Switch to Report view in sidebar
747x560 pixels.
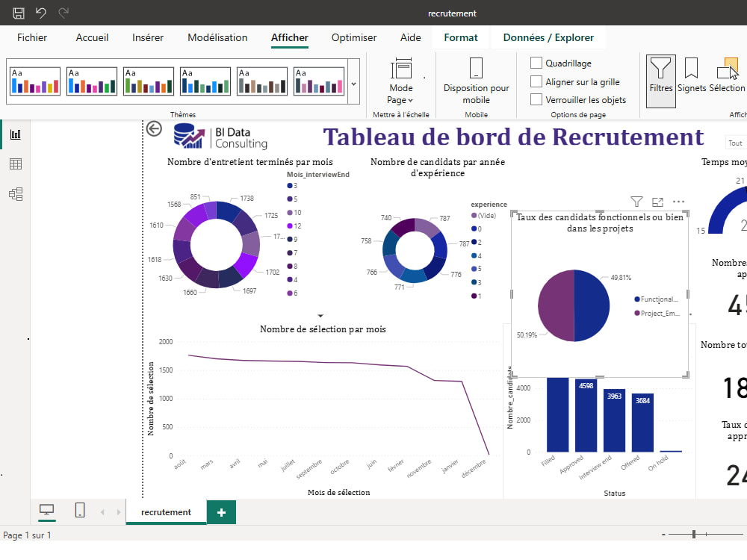click(x=16, y=134)
